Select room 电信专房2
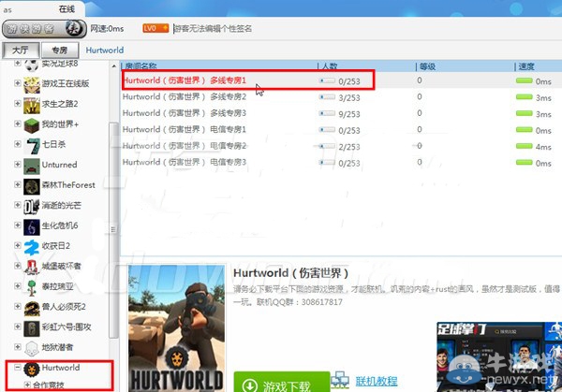The height and width of the screenshot is (392, 562). (x=185, y=146)
